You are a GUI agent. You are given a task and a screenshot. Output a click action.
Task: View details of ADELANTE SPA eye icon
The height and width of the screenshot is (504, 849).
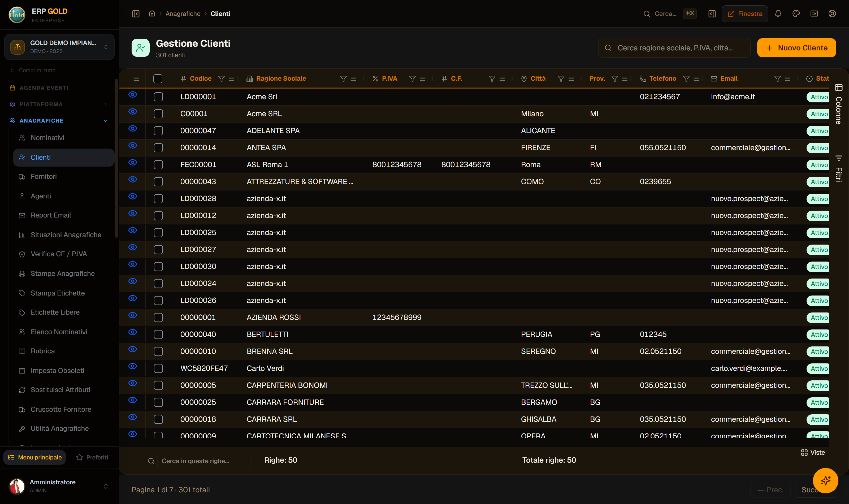(x=132, y=128)
